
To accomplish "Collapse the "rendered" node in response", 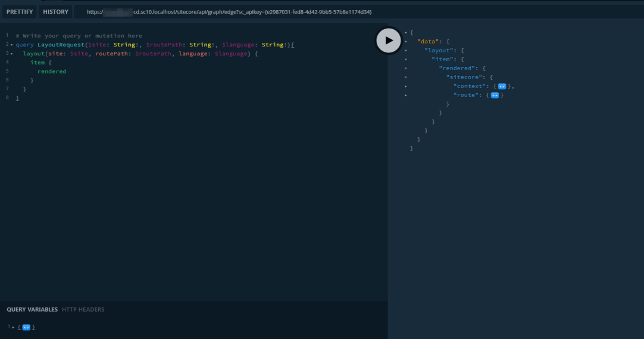I will [405, 68].
